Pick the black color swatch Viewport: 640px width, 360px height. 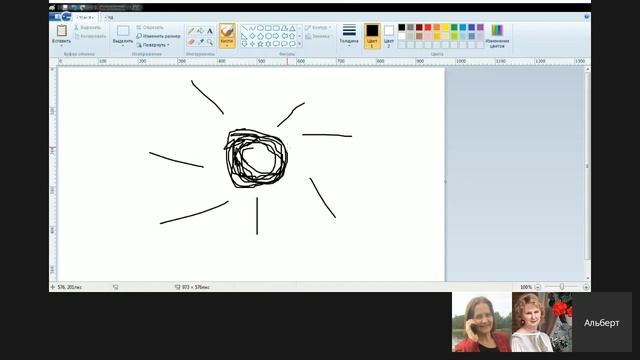pos(402,27)
